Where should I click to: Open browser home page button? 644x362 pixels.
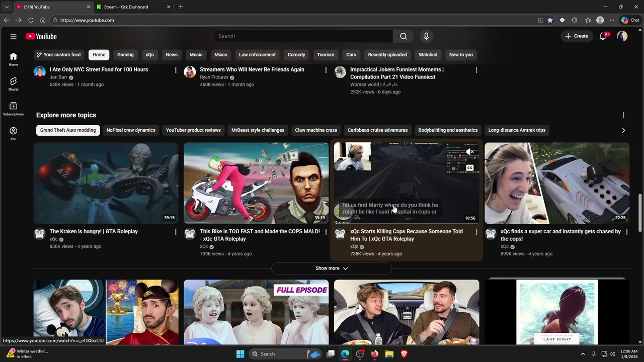(x=43, y=20)
